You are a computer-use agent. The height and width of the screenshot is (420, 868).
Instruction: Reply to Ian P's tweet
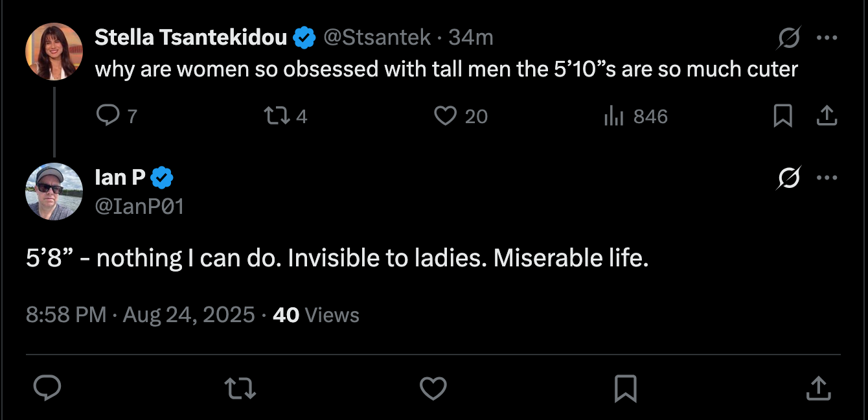point(47,388)
